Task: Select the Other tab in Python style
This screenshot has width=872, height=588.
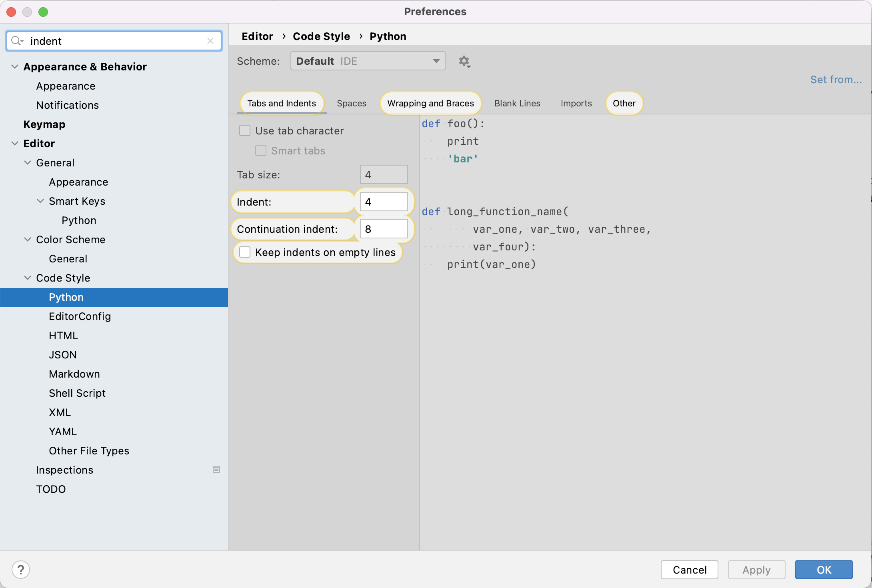Action: [x=624, y=102]
